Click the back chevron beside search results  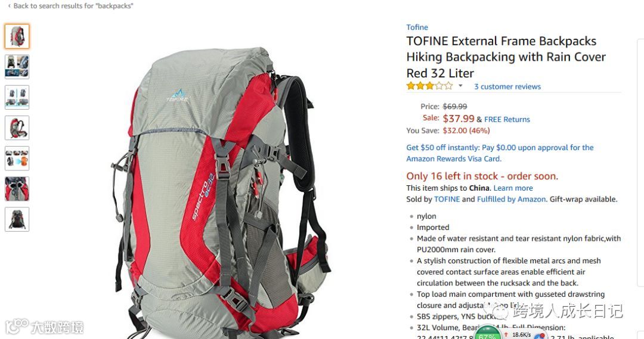tap(9, 6)
